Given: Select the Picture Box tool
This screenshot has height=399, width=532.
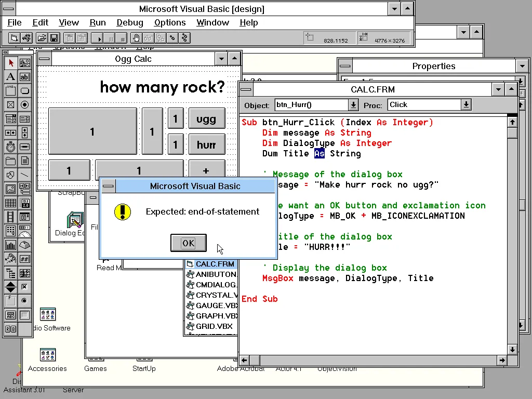Looking at the screenshot, I should pyautogui.click(x=25, y=63).
